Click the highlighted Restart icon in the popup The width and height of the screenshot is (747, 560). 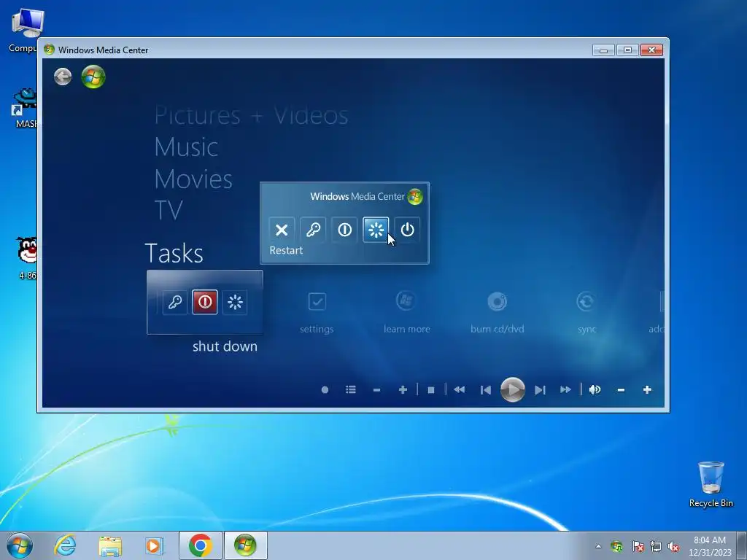click(x=376, y=230)
